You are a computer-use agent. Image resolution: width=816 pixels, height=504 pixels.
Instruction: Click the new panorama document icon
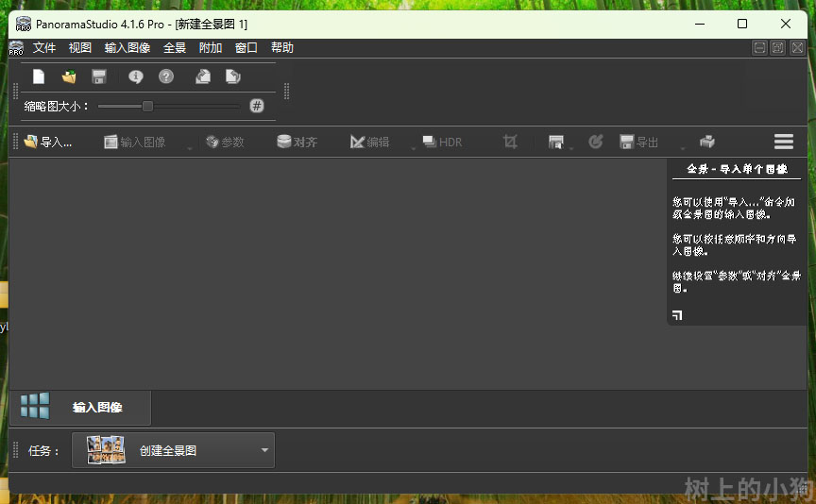[x=39, y=76]
